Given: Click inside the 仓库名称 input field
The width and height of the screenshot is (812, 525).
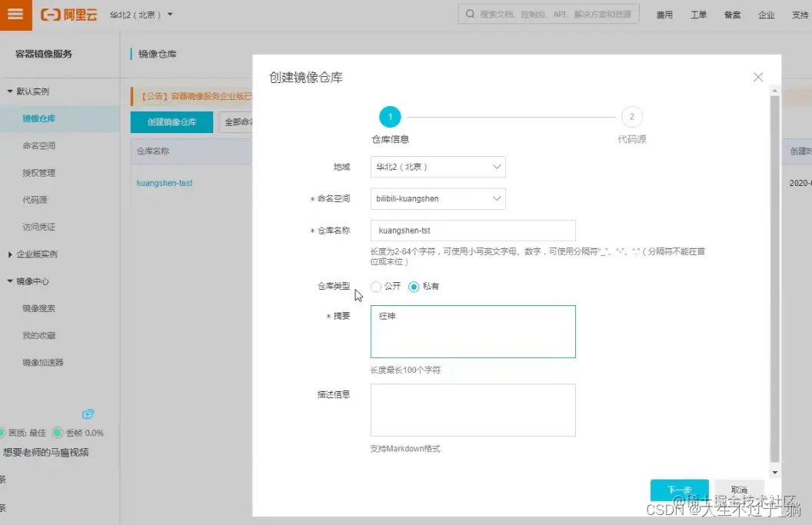Looking at the screenshot, I should coord(472,230).
